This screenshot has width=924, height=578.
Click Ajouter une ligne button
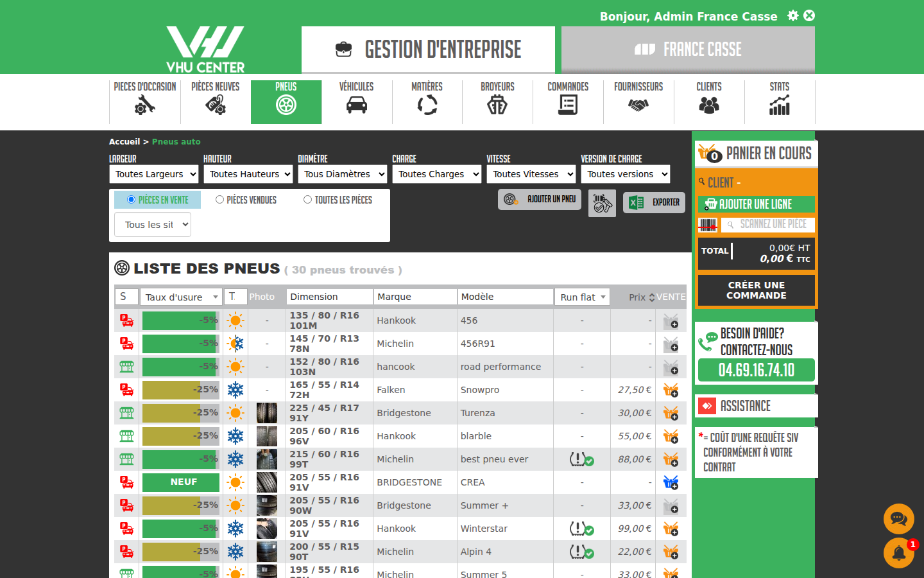click(x=757, y=204)
